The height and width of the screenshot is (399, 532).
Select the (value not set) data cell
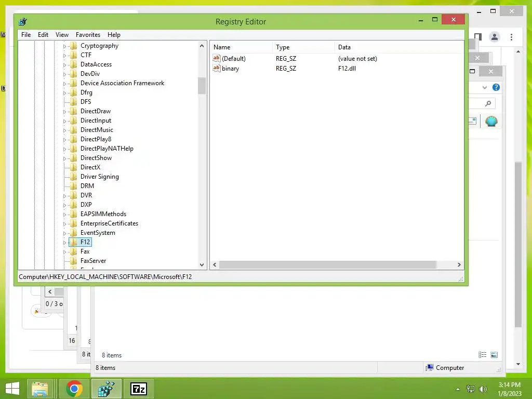click(357, 58)
